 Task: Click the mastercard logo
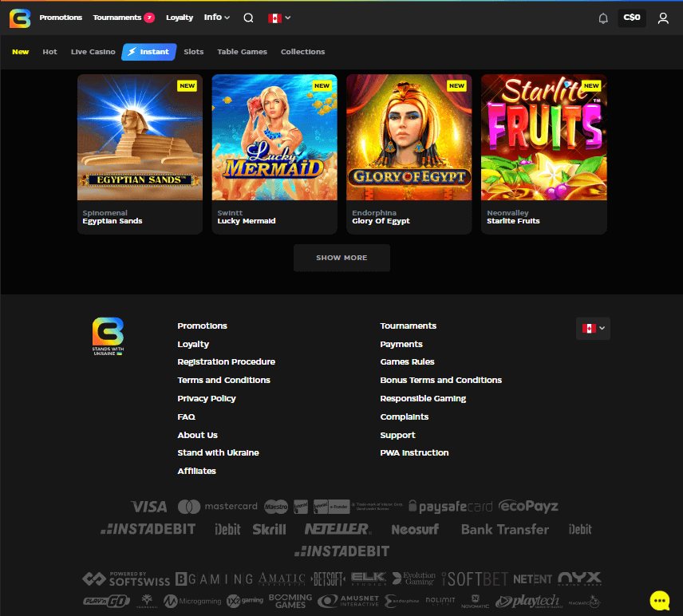coord(218,506)
